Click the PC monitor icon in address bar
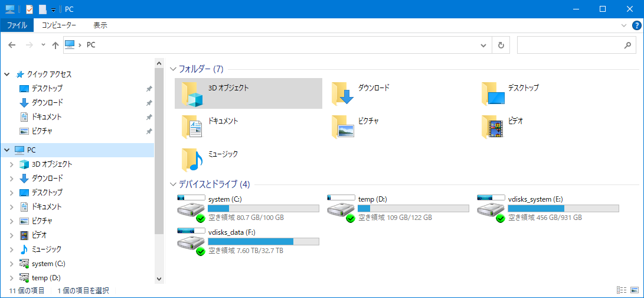The height and width of the screenshot is (298, 644). (x=70, y=45)
